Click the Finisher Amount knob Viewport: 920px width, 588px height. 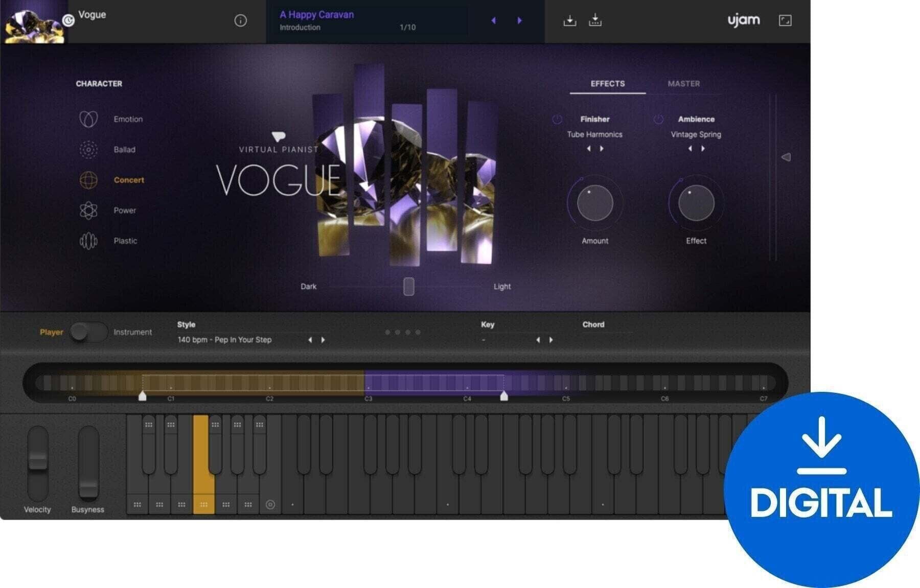pos(595,203)
